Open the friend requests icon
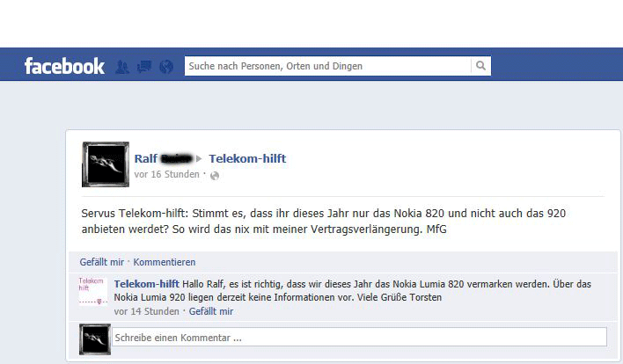The height and width of the screenshot is (364, 623). tap(122, 67)
